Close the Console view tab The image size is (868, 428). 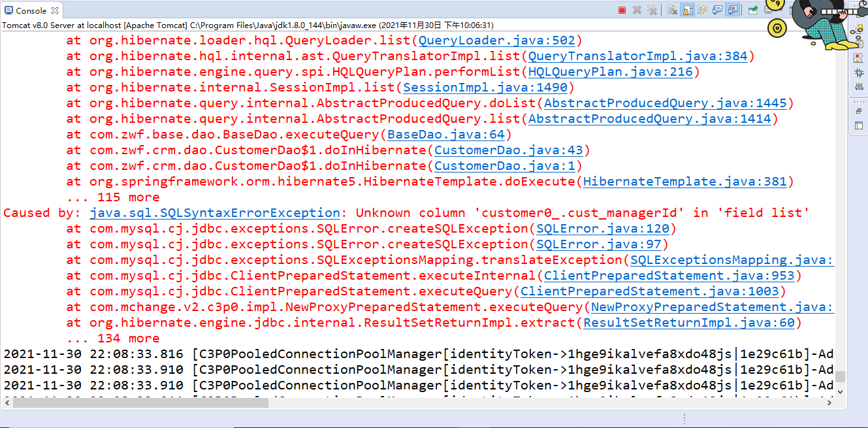tap(54, 10)
